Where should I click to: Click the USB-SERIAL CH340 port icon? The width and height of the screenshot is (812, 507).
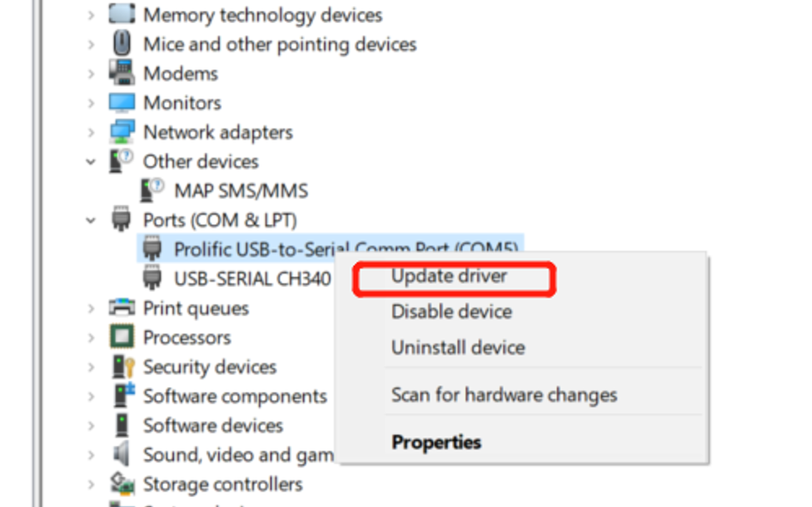(x=152, y=278)
